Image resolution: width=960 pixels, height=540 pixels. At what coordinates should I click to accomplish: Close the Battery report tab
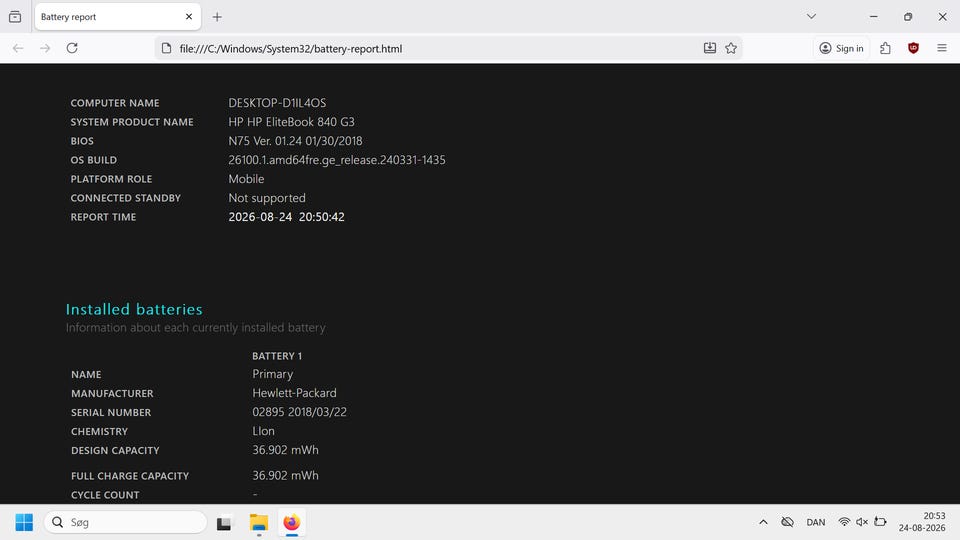click(189, 17)
